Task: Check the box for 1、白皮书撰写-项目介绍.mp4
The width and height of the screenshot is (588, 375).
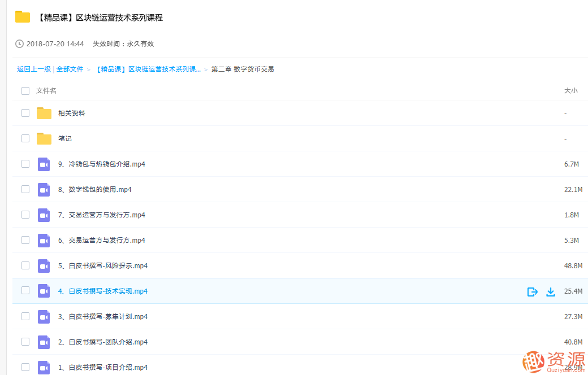Action: (x=25, y=367)
